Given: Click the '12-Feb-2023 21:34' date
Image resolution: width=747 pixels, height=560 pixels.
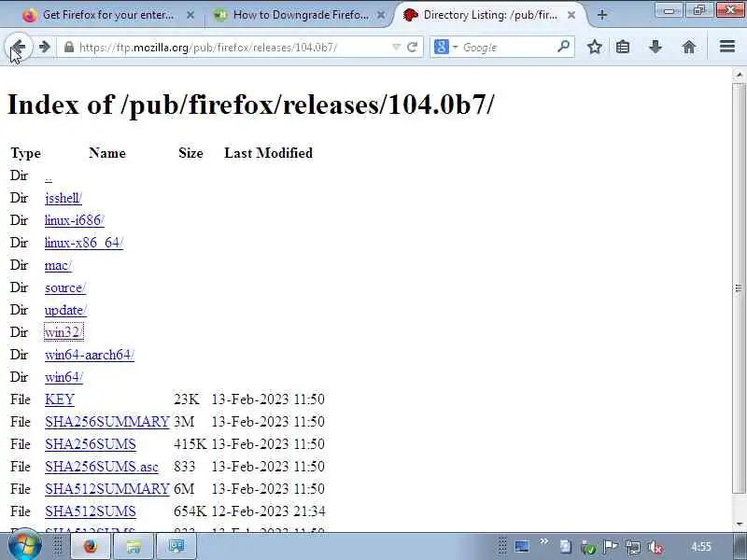Looking at the screenshot, I should pos(268,511).
